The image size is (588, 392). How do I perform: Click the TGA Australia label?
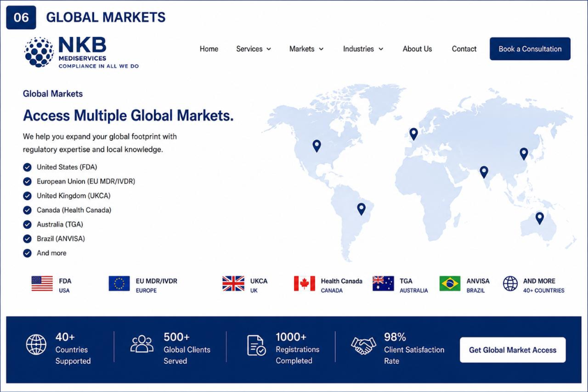[x=413, y=285]
